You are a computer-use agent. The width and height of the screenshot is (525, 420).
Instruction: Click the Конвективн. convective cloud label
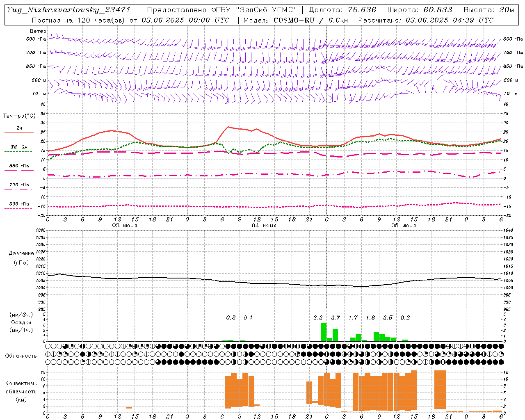point(21,383)
